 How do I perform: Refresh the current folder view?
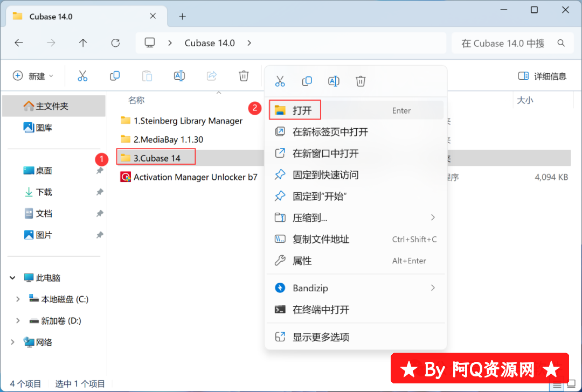pos(115,43)
